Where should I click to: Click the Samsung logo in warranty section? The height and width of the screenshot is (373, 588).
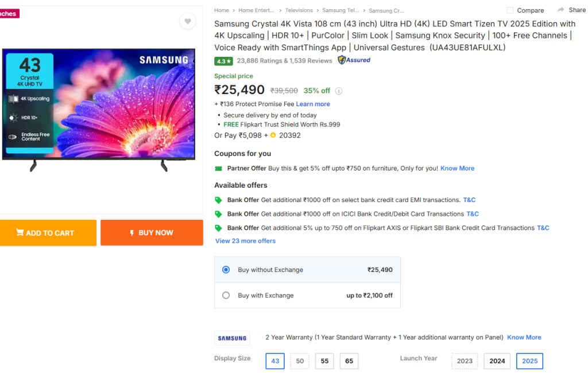232,338
